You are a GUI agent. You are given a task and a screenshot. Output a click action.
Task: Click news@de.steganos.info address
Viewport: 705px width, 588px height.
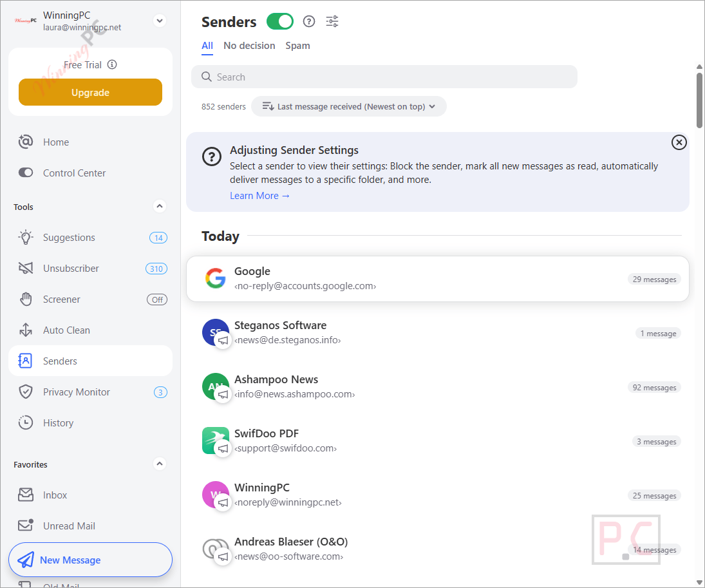[x=288, y=340]
